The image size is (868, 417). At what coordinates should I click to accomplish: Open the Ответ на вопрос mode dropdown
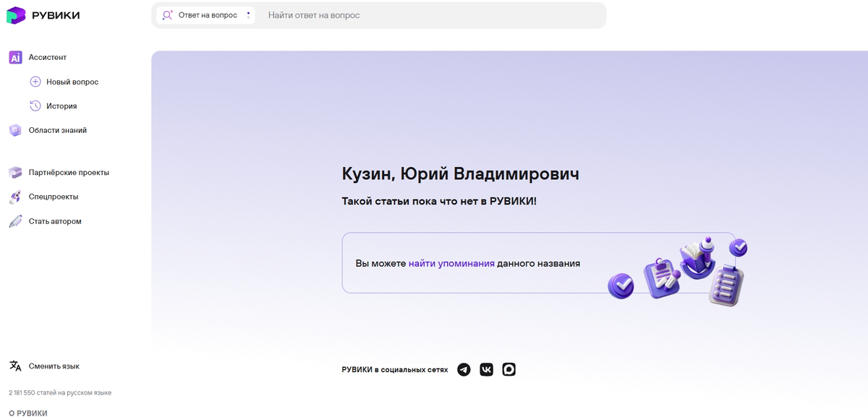point(205,15)
